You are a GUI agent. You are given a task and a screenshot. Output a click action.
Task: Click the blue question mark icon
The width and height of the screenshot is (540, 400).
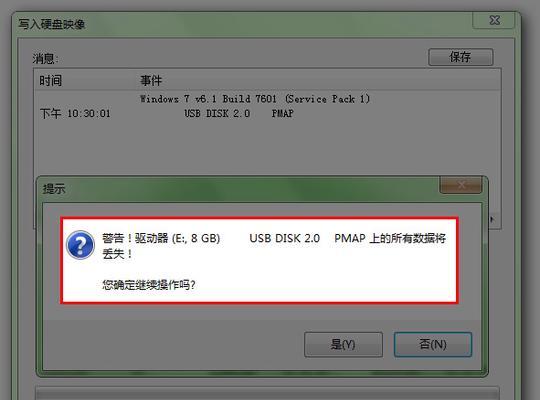(80, 245)
